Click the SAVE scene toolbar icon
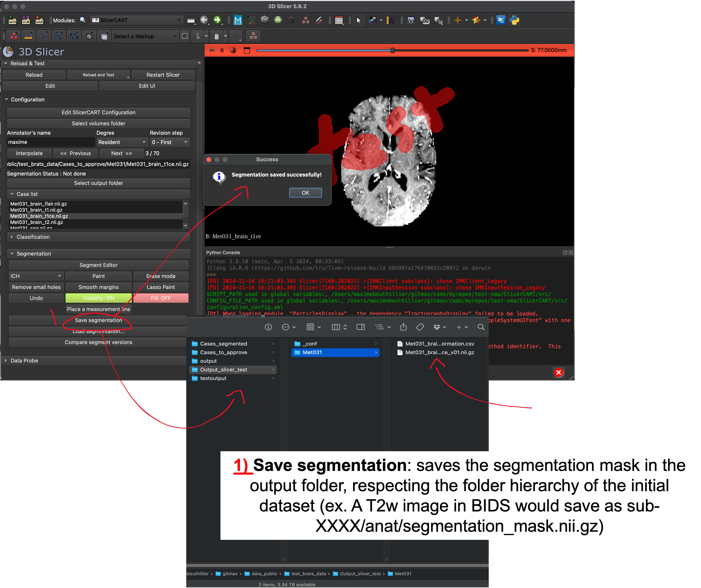 click(39, 20)
